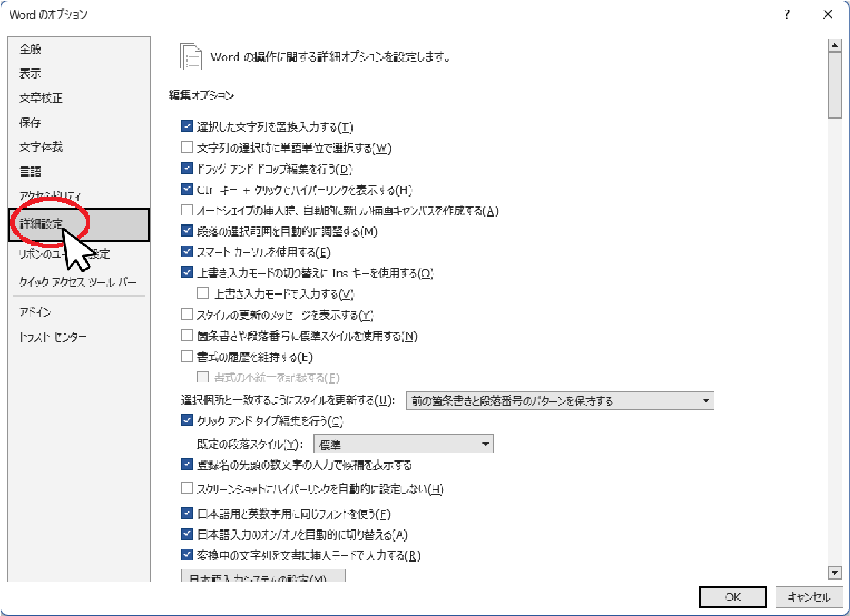850x616 pixels.
Task: Click the キャンセル button
Action: tap(809, 597)
